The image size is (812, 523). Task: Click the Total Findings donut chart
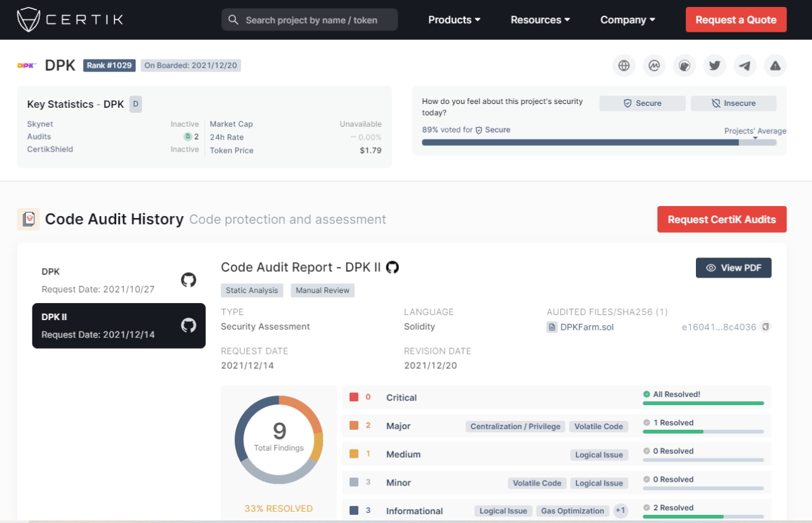click(279, 440)
